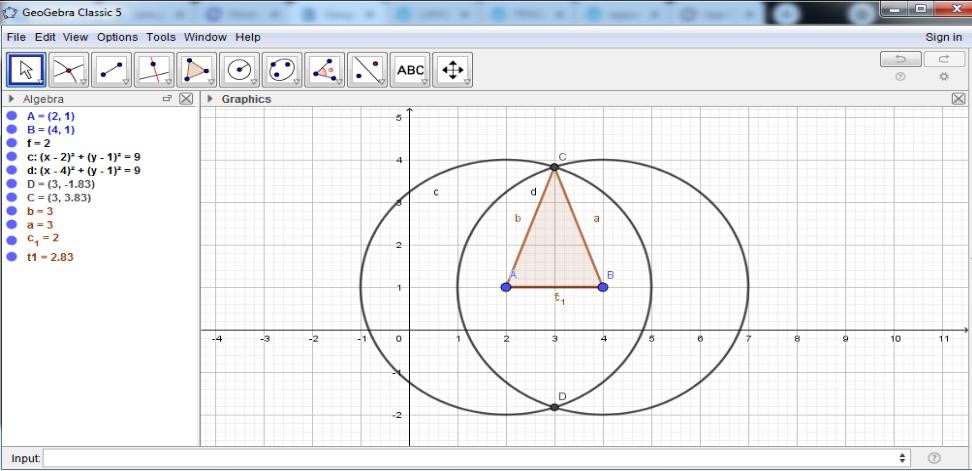This screenshot has height=471, width=972.
Task: Expand the Graphics panel style bar arrow
Action: [x=210, y=100]
